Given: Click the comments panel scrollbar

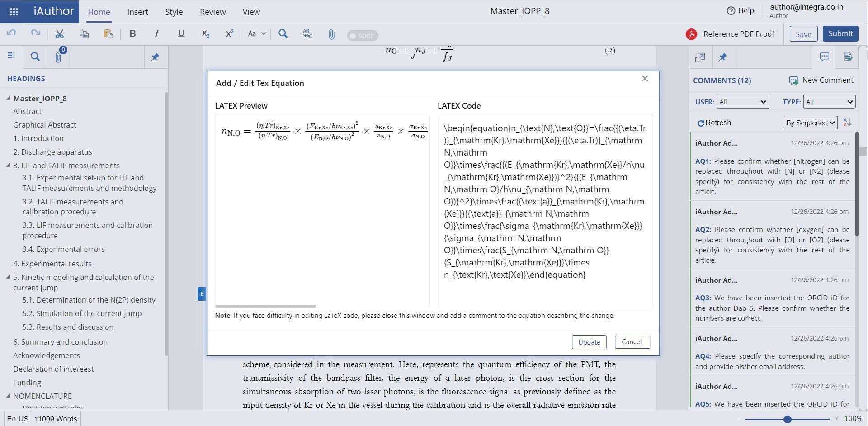Looking at the screenshot, I should (x=856, y=184).
